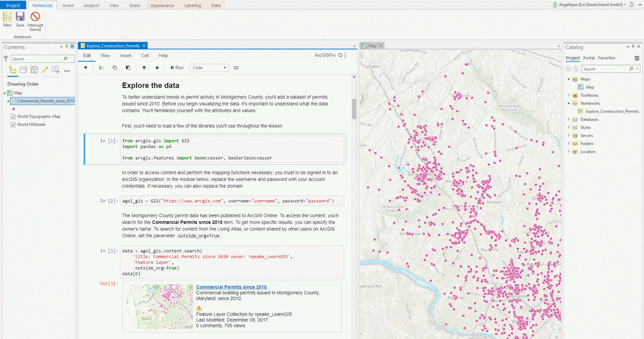The height and width of the screenshot is (339, 644).
Task: Activate the Map view tab
Action: click(372, 46)
